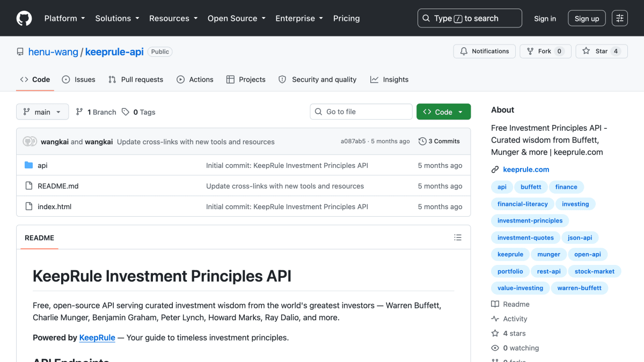Click the index.html file icon
Screen dimensions: 644x362
point(29,206)
